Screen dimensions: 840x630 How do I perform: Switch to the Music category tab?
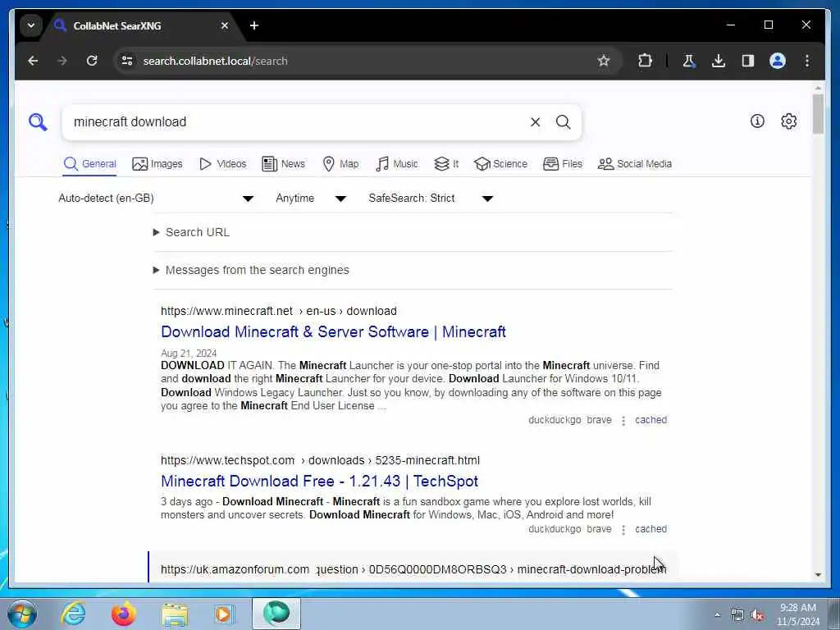[x=397, y=164]
